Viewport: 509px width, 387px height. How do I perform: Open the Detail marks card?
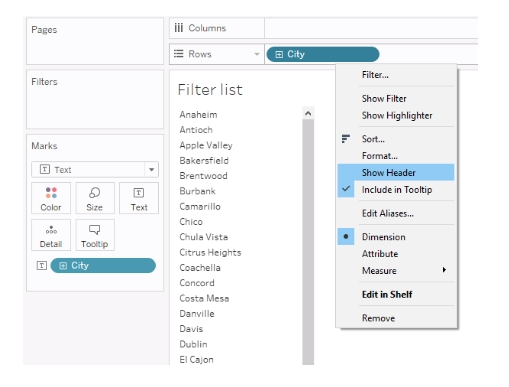point(51,235)
